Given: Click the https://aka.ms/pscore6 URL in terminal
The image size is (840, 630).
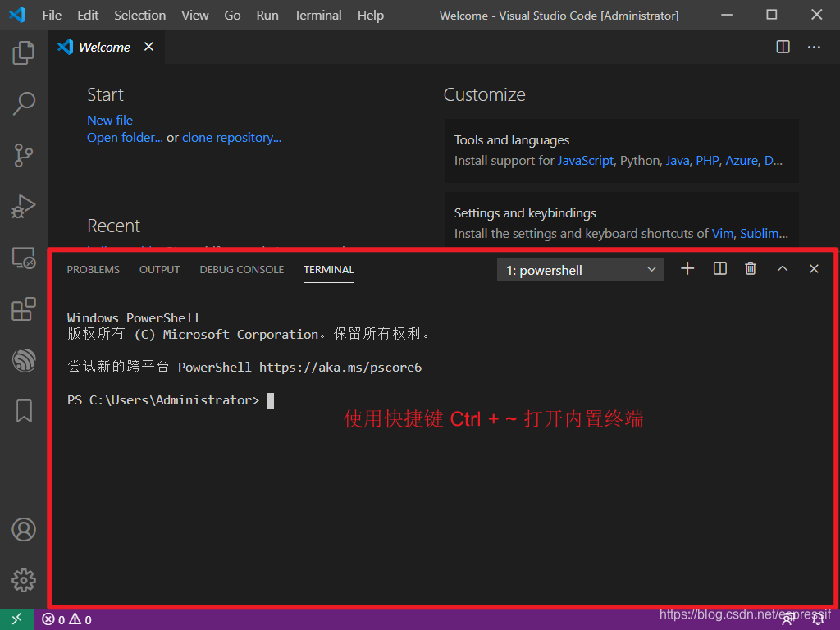Looking at the screenshot, I should [340, 367].
